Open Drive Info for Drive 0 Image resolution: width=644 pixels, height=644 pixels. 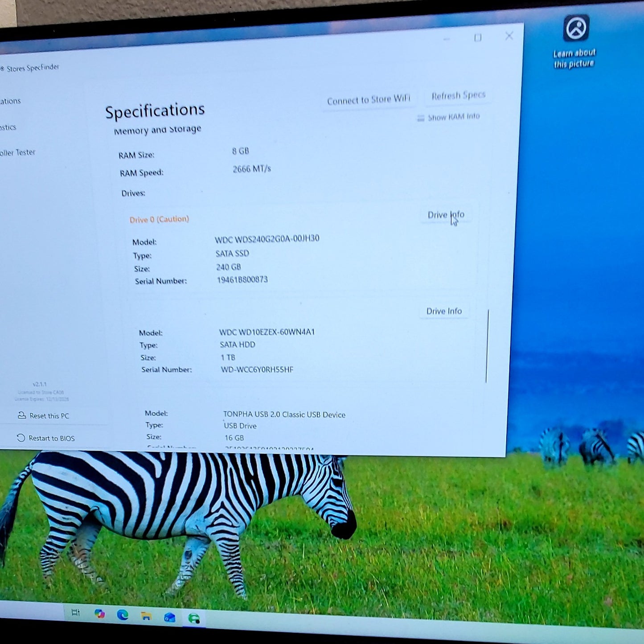(x=446, y=215)
